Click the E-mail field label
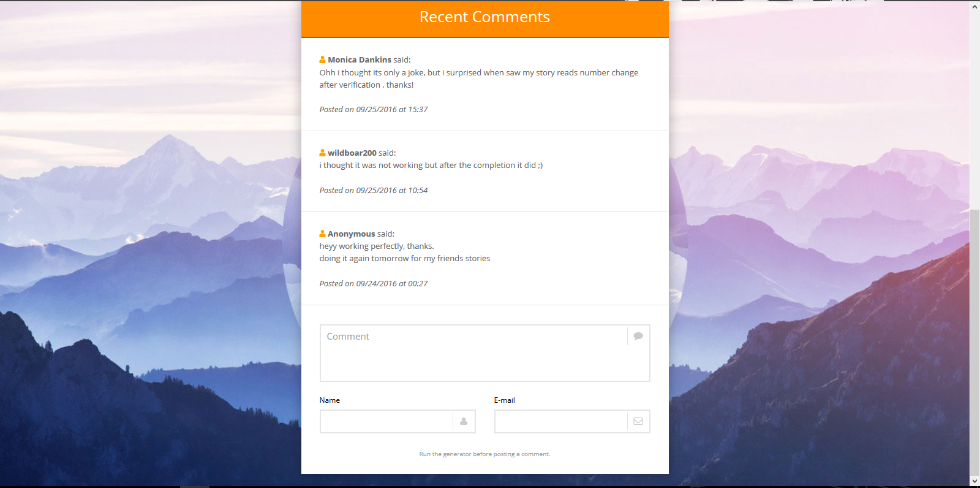This screenshot has width=980, height=488. 505,400
